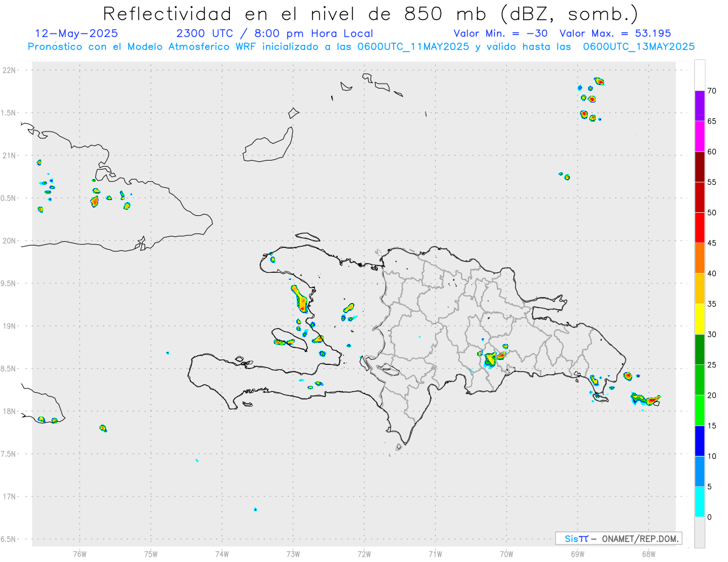Pick the magenta 60–65 dBZ legend band

coord(699,136)
